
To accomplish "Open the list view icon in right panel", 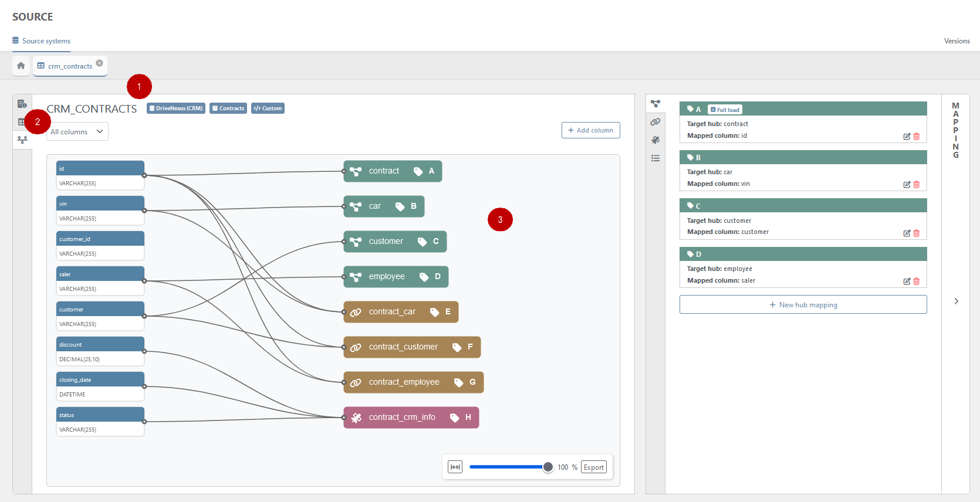I will click(655, 158).
